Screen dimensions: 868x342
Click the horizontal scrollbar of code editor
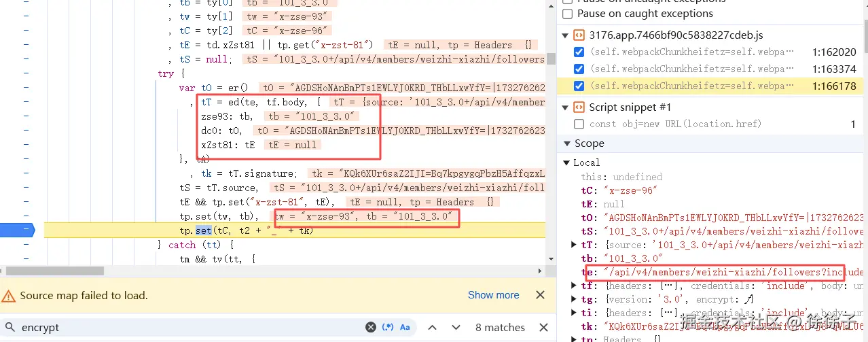(54, 271)
